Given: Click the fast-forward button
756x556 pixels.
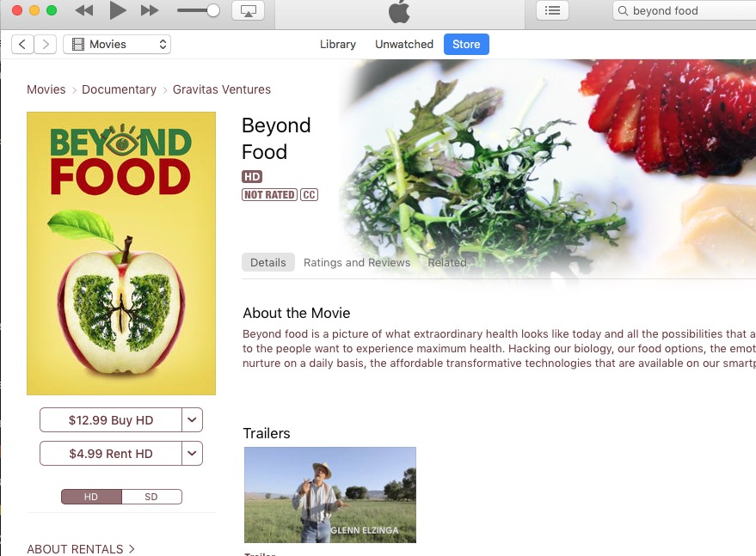Looking at the screenshot, I should point(150,10).
